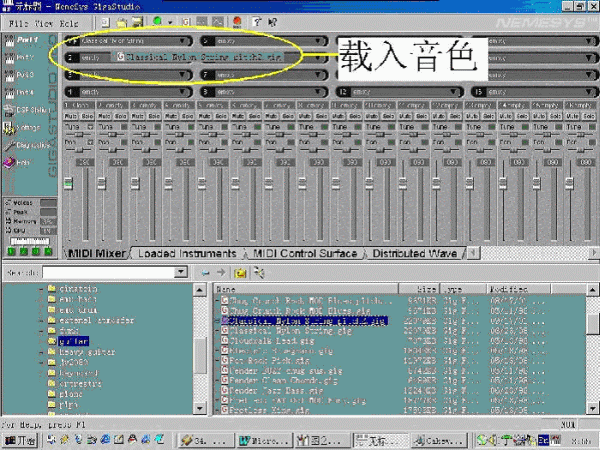Click the yellow folder icon in browser toolbar
Screen dimensions: 600x450
(x=240, y=273)
